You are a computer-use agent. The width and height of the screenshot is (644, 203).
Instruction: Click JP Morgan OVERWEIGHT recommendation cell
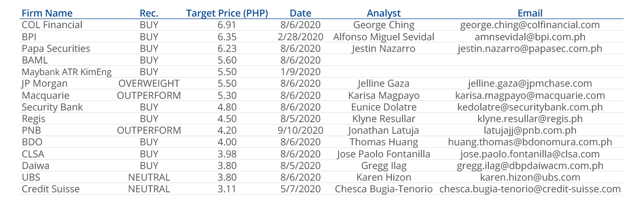149,83
